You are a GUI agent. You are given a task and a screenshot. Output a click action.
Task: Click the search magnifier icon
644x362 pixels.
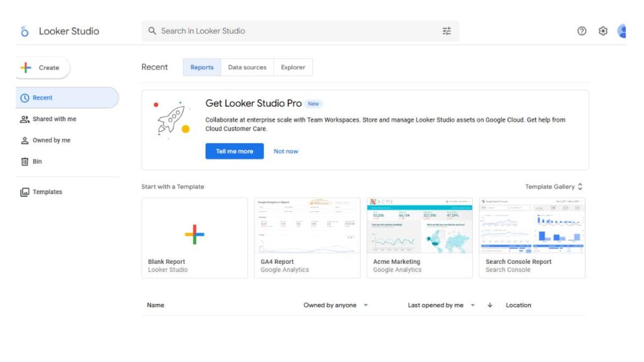pyautogui.click(x=152, y=31)
